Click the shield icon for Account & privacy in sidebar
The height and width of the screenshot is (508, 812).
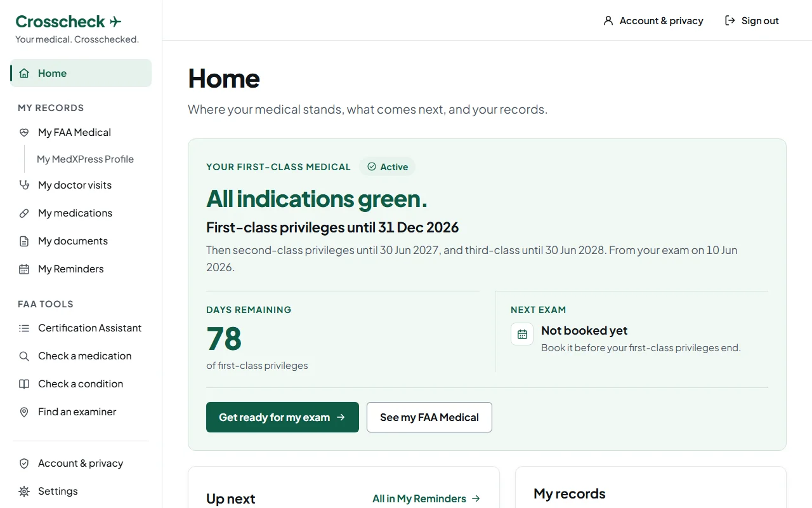pos(24,463)
